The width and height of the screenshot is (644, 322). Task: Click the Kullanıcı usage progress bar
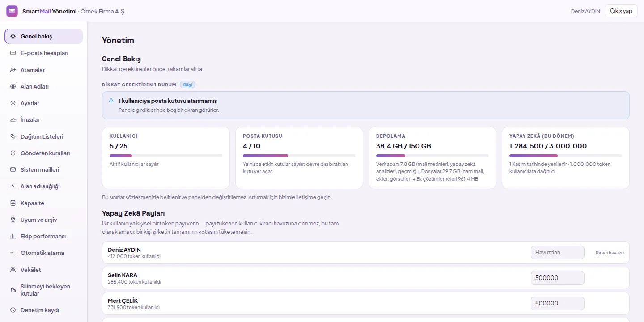[166, 156]
